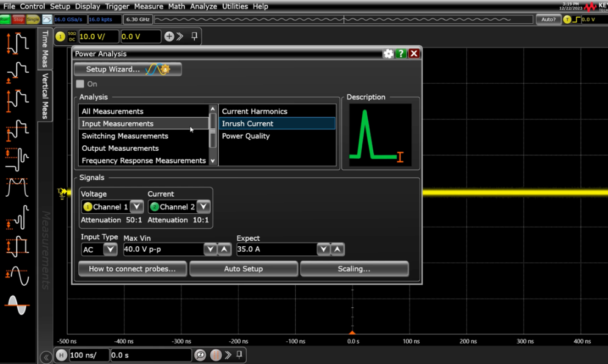Collapse the left measurement sidebar
This screenshot has width=608, height=364.
46,357
